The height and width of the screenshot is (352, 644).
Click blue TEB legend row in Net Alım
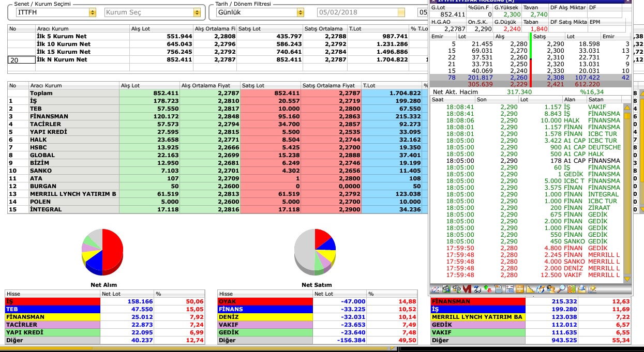(105, 309)
